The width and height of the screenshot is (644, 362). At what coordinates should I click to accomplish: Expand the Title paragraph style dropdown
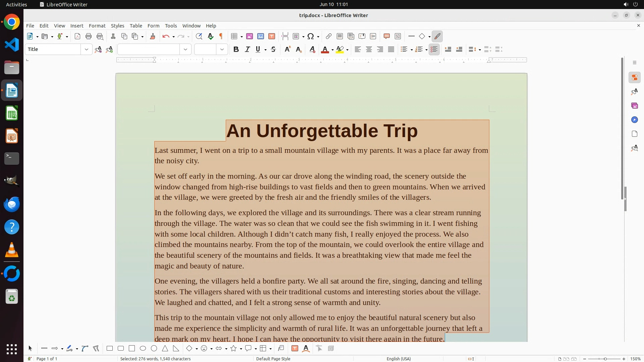tap(87, 50)
